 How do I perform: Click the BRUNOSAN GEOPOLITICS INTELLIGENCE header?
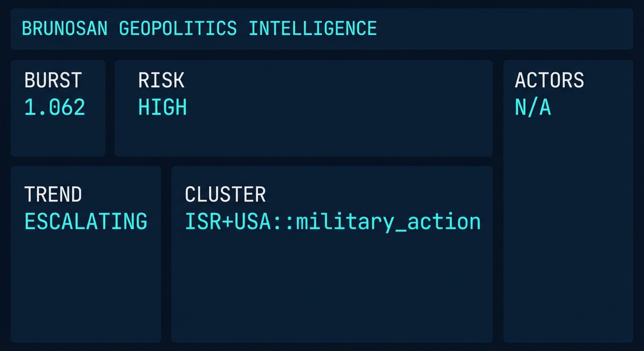click(x=199, y=28)
